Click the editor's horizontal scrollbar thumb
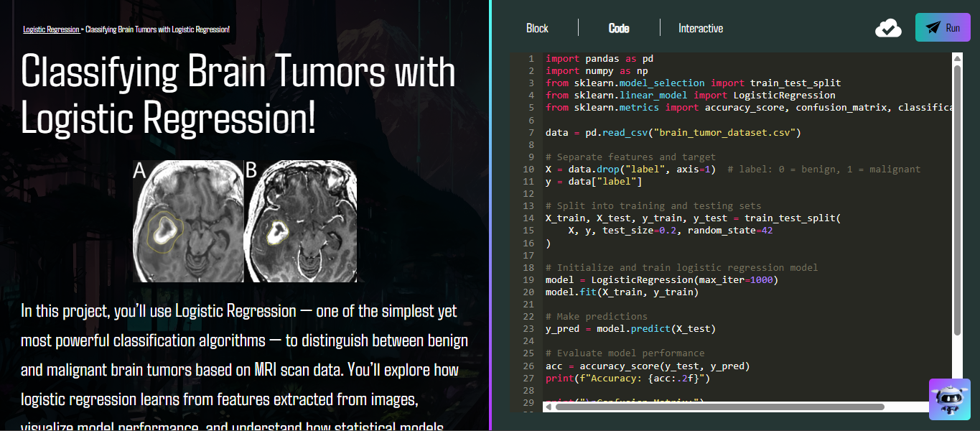980x431 pixels. coord(719,407)
